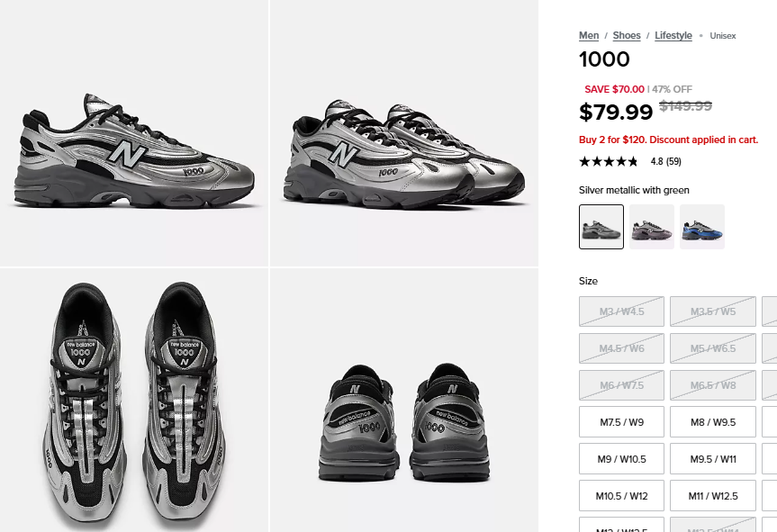Open the top-down view shoe image
Image resolution: width=777 pixels, height=532 pixels.
[134, 401]
